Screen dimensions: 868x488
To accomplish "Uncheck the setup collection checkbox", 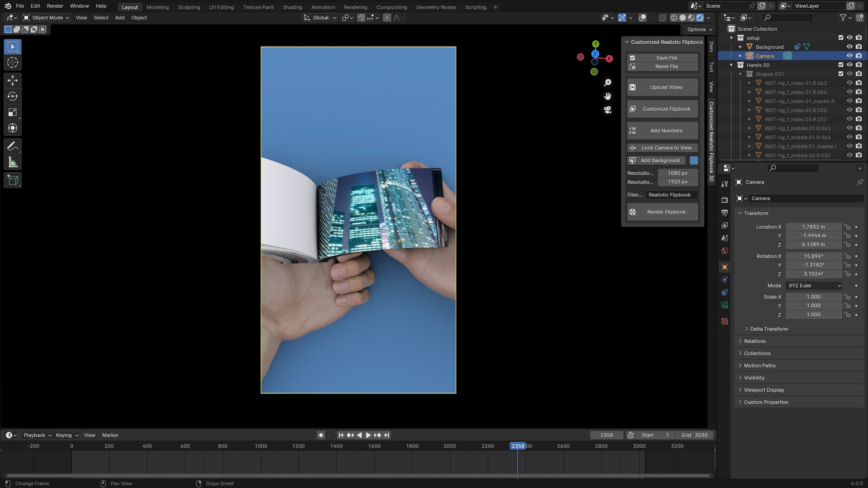I will click(841, 38).
